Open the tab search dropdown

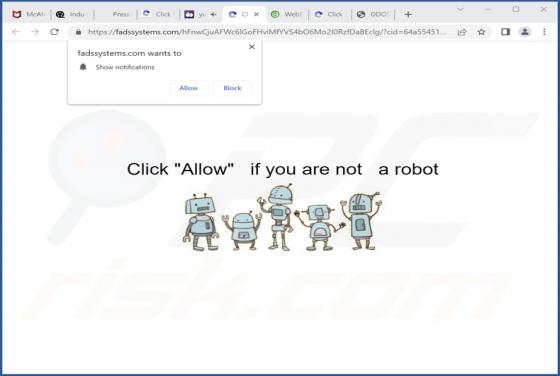pos(461,10)
